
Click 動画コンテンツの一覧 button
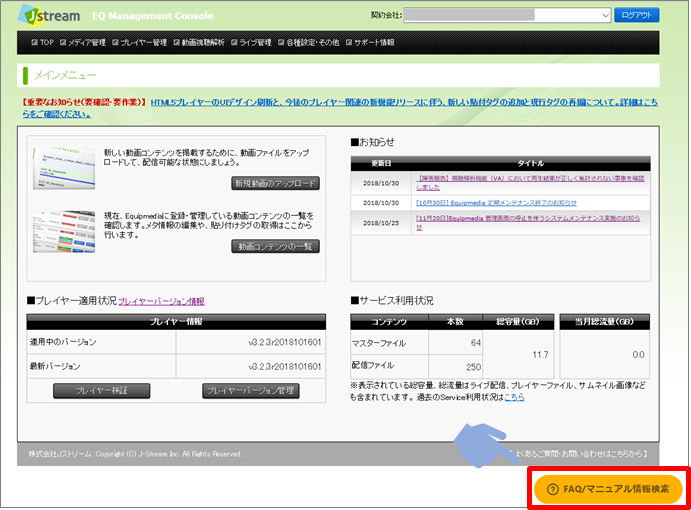coord(275,246)
